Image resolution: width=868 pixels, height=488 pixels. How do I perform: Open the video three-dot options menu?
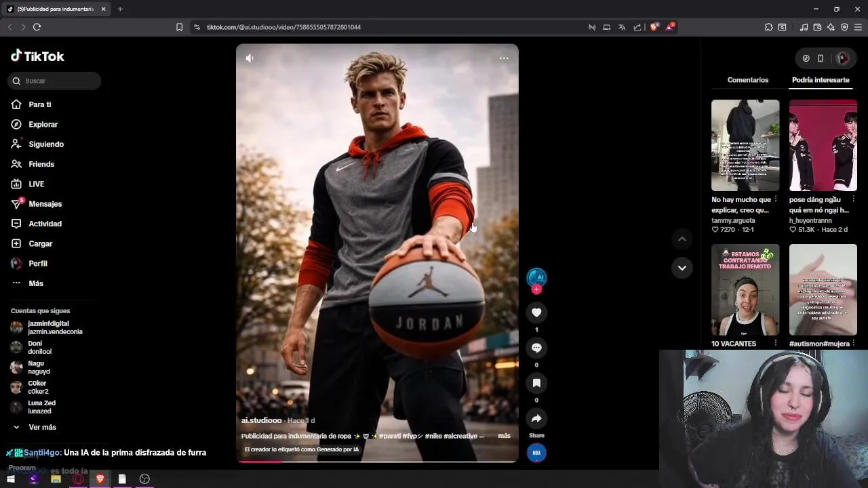click(504, 58)
